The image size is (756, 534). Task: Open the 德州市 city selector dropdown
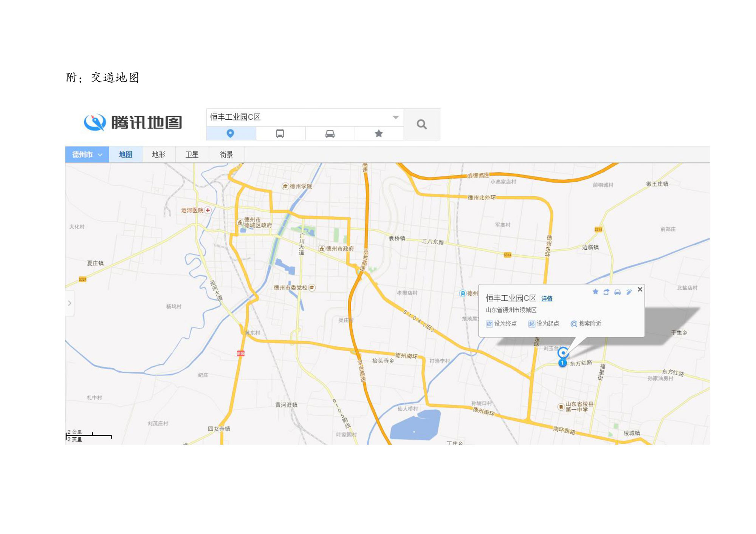click(87, 154)
